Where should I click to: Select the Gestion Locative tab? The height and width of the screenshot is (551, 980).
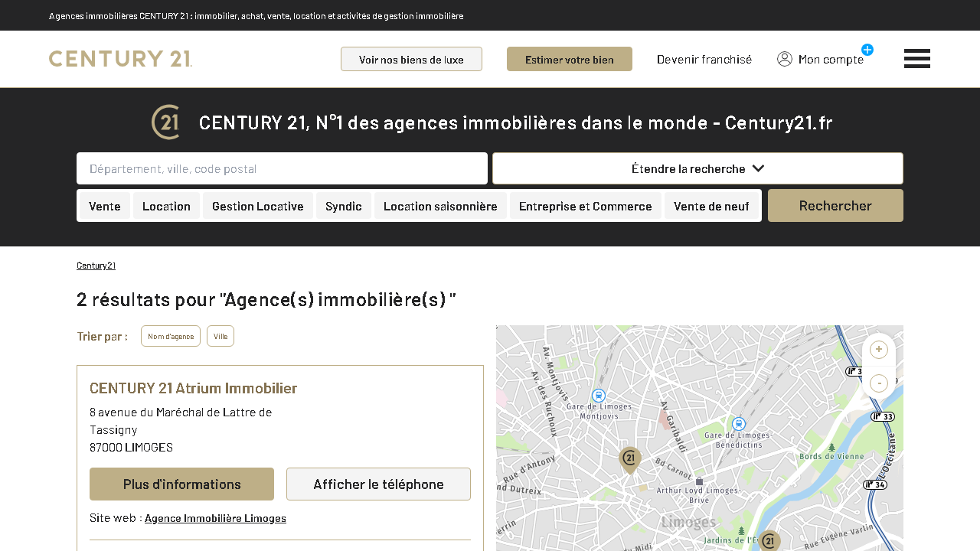[258, 206]
